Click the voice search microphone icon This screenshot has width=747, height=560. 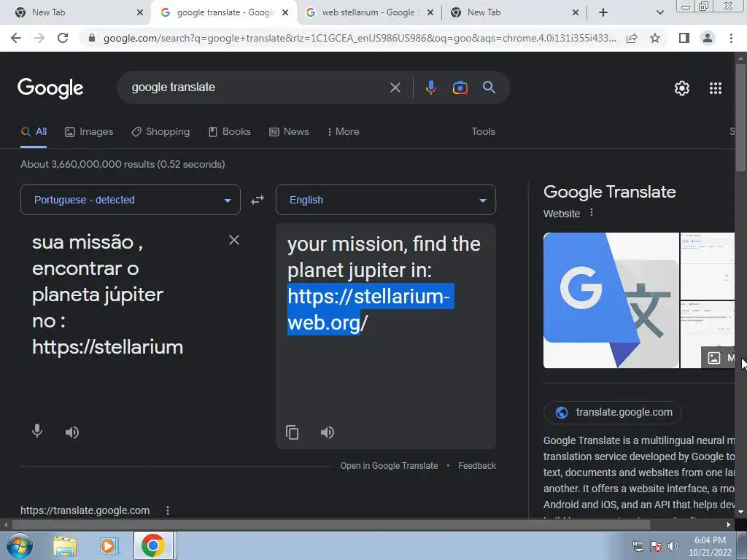pos(430,87)
